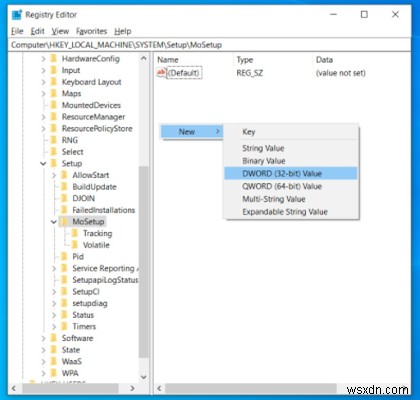
Task: Select the RNG folder icon
Action: tap(53, 140)
